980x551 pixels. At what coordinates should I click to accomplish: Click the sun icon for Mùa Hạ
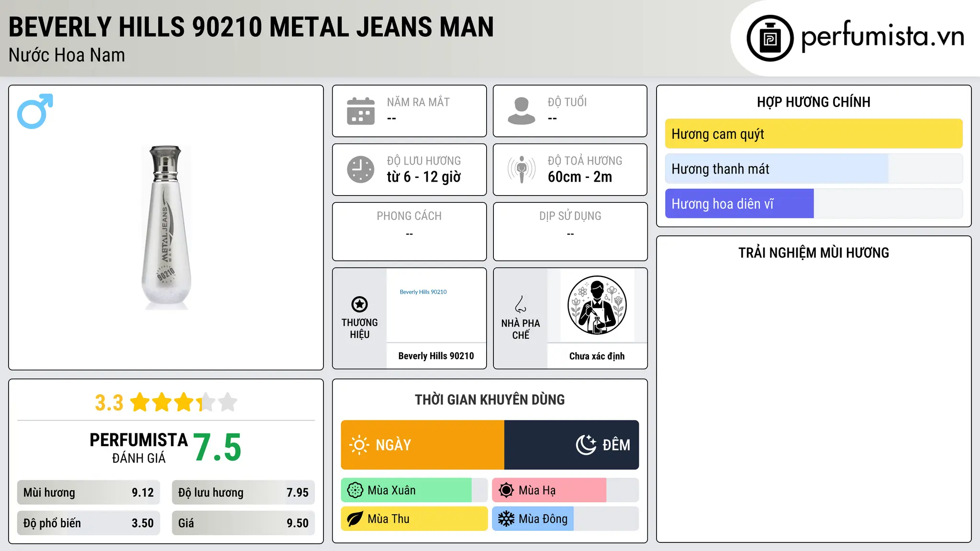(506, 490)
